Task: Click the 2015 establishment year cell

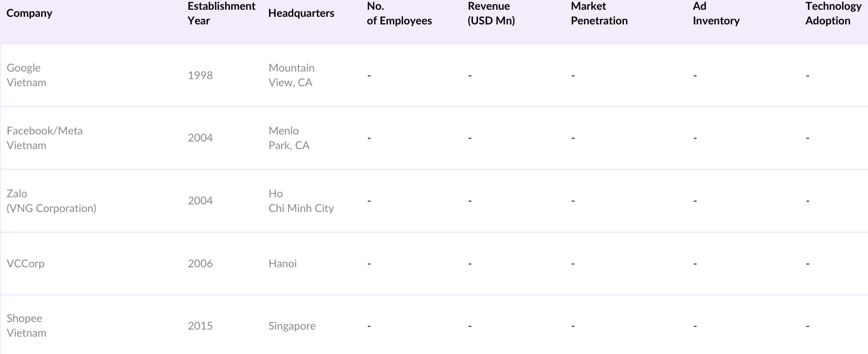Action: click(200, 326)
